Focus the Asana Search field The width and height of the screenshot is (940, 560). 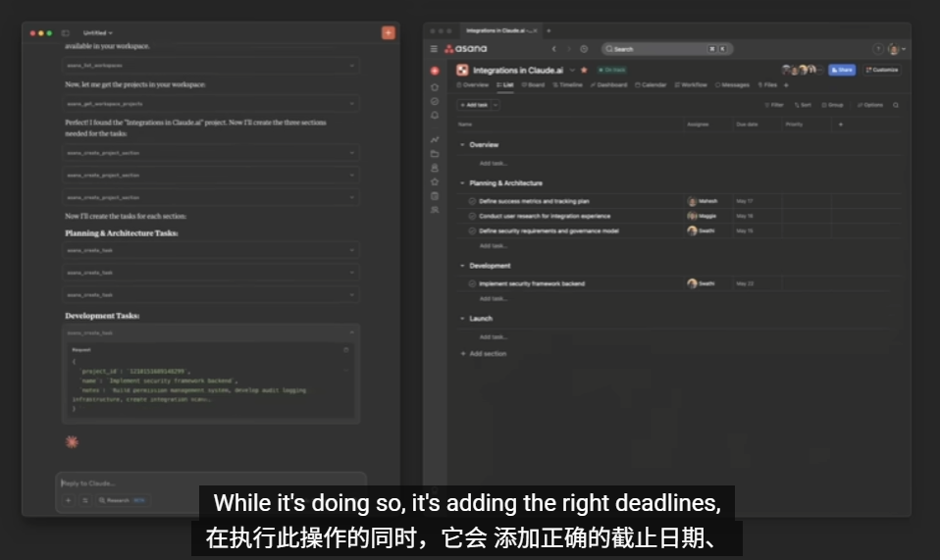[666, 49]
